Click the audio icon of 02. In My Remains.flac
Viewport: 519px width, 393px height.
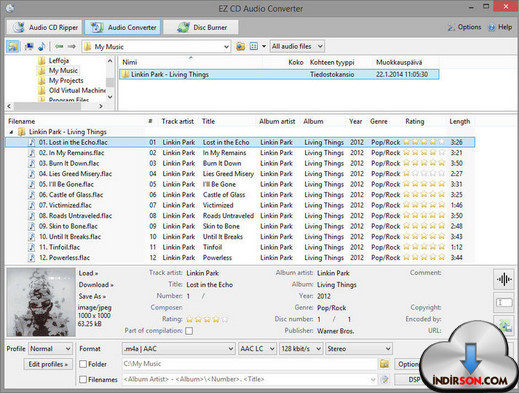32,153
